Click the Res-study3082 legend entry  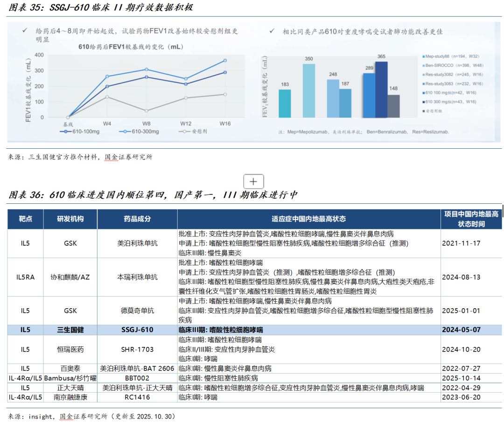coord(453,75)
